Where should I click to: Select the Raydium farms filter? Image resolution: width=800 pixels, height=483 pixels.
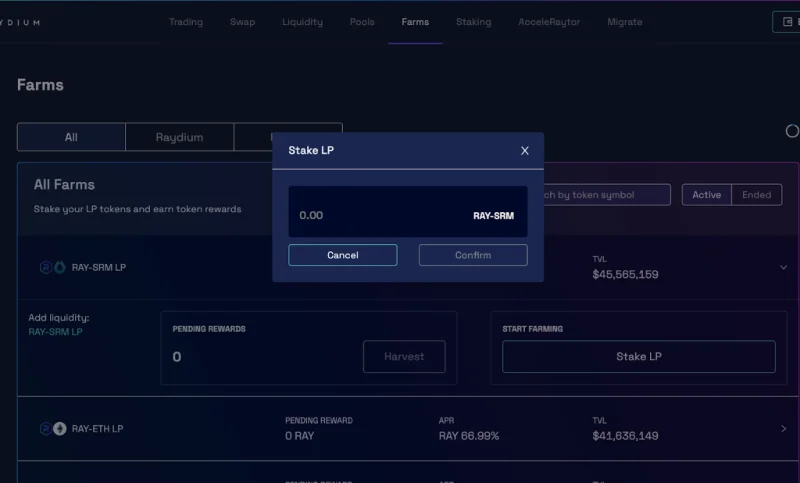(179, 137)
